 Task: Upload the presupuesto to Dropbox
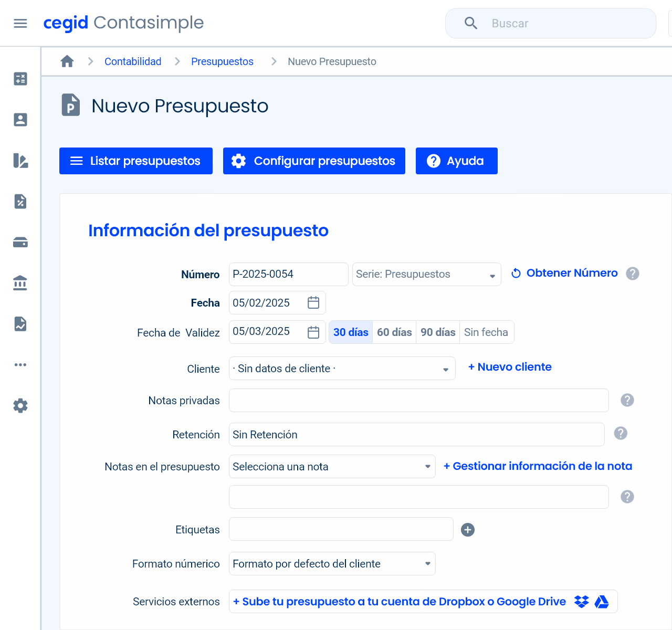point(581,602)
